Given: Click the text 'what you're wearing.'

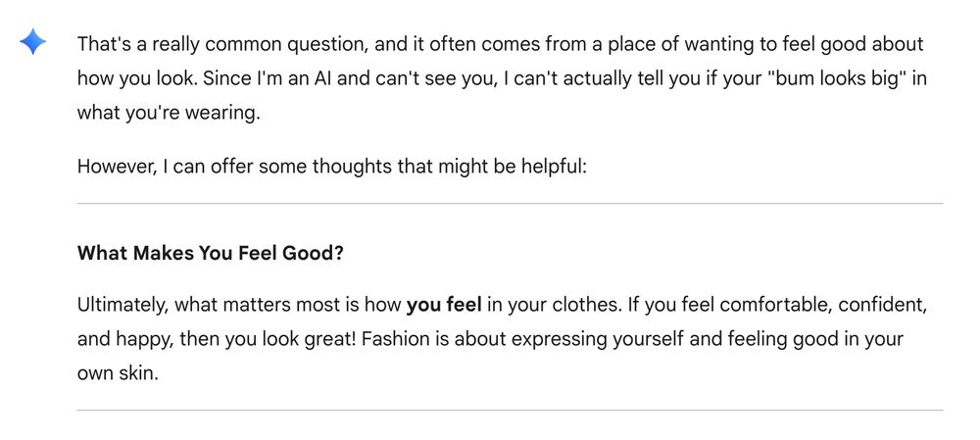Looking at the screenshot, I should point(169,115).
